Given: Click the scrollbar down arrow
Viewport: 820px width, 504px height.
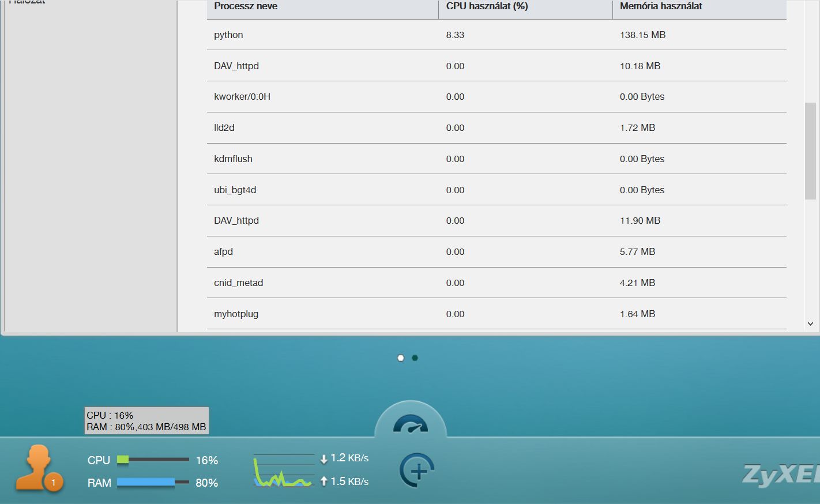Looking at the screenshot, I should point(810,324).
